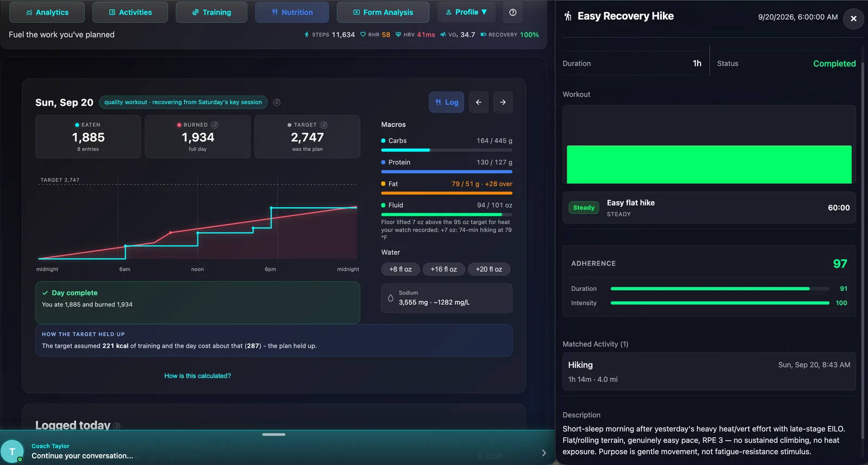Go to Form Analysis tab
This screenshot has width=868, height=465.
tap(383, 12)
